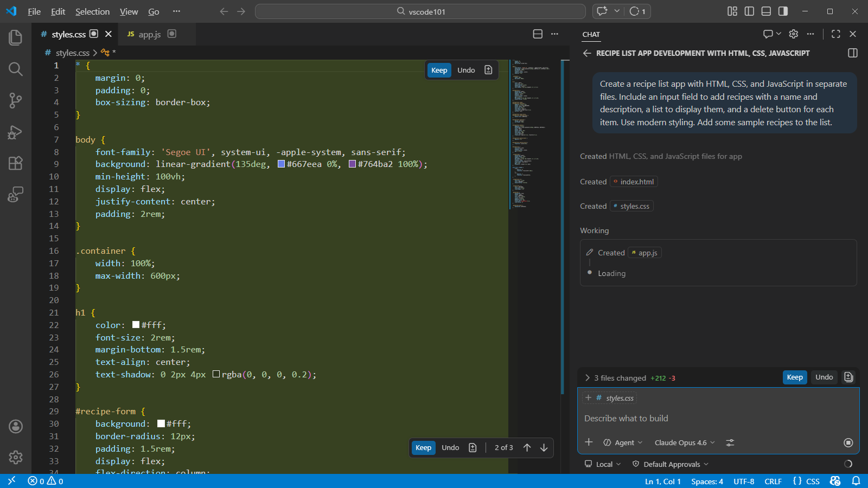Expand the 3 files changed summary
Image resolution: width=868 pixels, height=488 pixels.
coord(588,378)
